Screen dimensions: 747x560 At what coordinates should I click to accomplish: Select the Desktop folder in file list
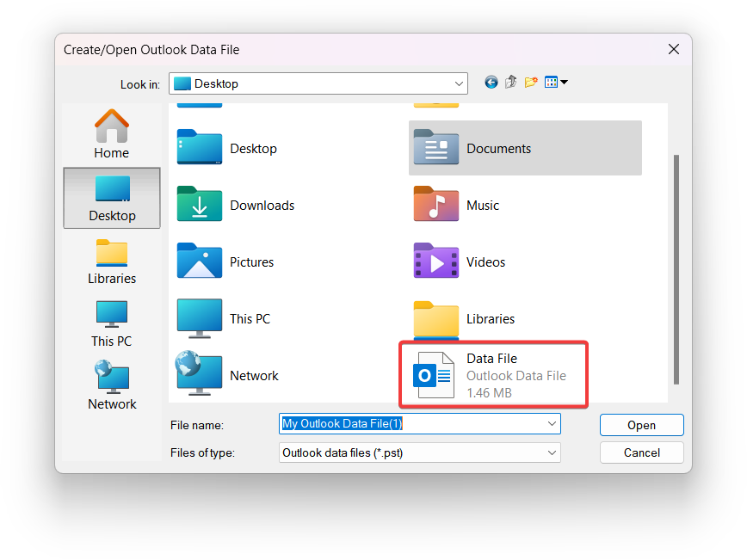227,148
